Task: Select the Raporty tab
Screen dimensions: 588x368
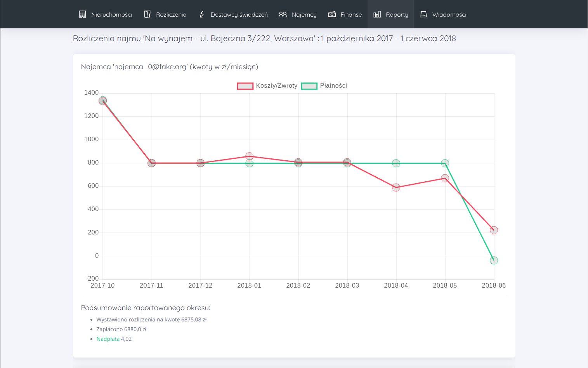Action: coord(391,14)
